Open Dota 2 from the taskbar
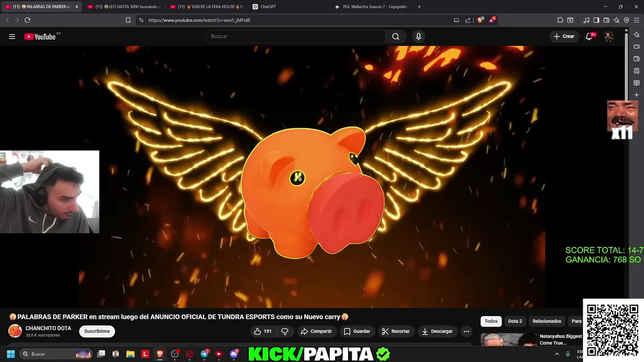Screen dimensions: 644x362 click(x=189, y=354)
